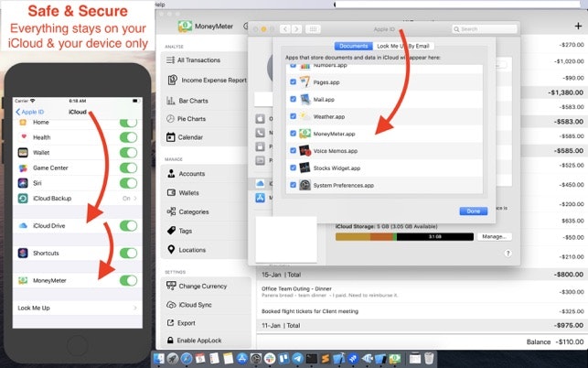Screen dimensions: 588x368
Task: Toggle MoneyMeter switch on iPhone
Action: tap(128, 280)
